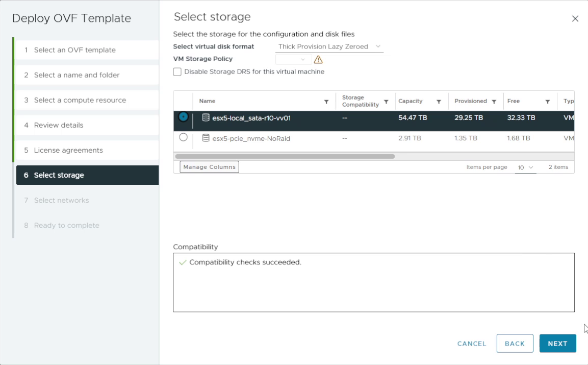Open the filter on the Capacity column
This screenshot has height=365, width=588.
point(439,101)
